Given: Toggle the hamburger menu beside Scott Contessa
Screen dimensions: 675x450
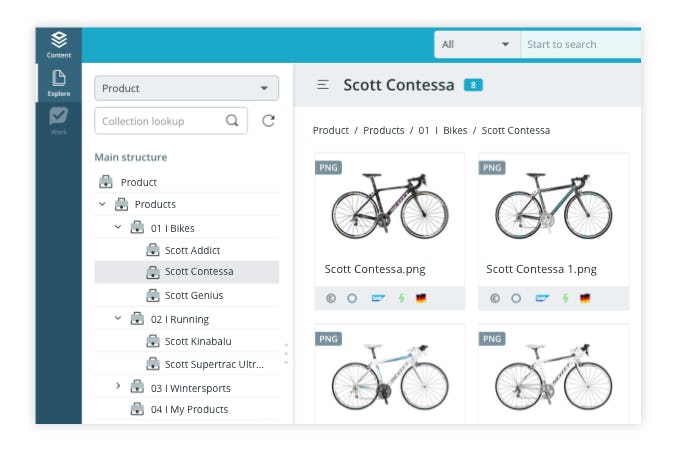Looking at the screenshot, I should point(323,85).
